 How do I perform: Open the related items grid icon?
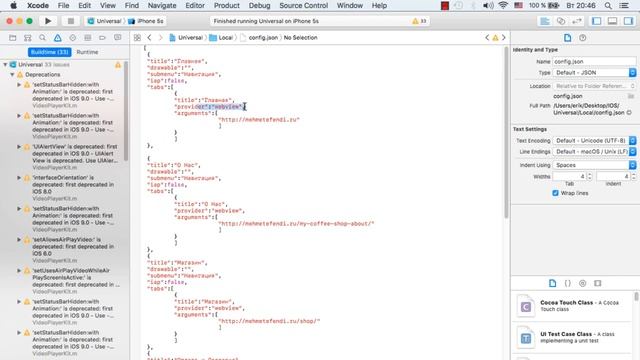click(137, 38)
